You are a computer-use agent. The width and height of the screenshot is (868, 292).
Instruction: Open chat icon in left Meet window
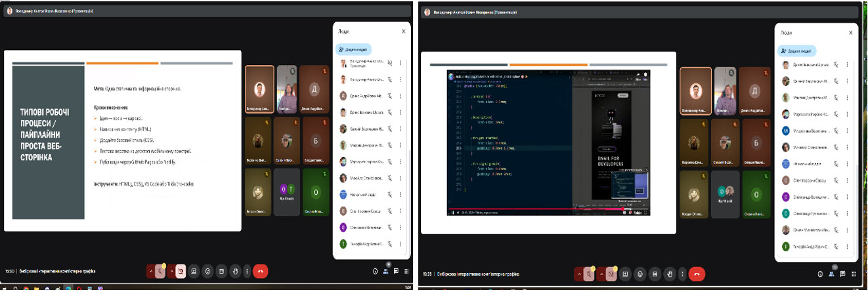pyautogui.click(x=396, y=271)
